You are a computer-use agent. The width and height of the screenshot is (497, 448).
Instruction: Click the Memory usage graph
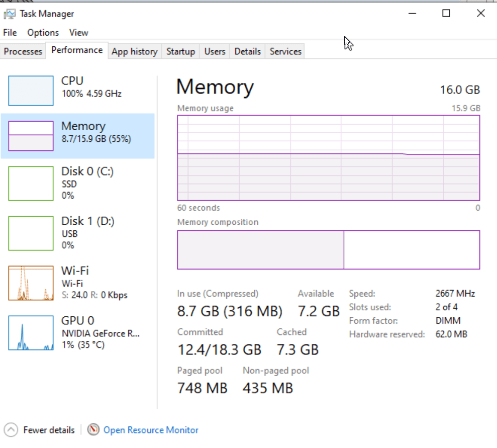point(328,158)
